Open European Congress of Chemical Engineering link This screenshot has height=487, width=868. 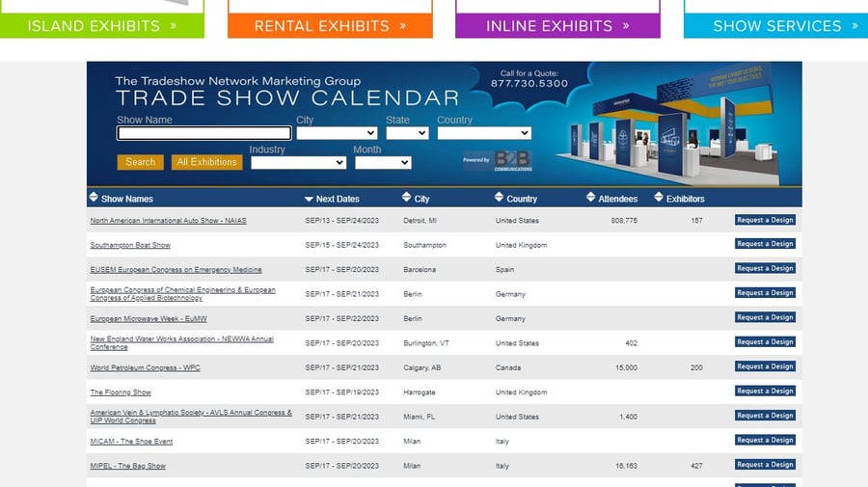coord(182,294)
